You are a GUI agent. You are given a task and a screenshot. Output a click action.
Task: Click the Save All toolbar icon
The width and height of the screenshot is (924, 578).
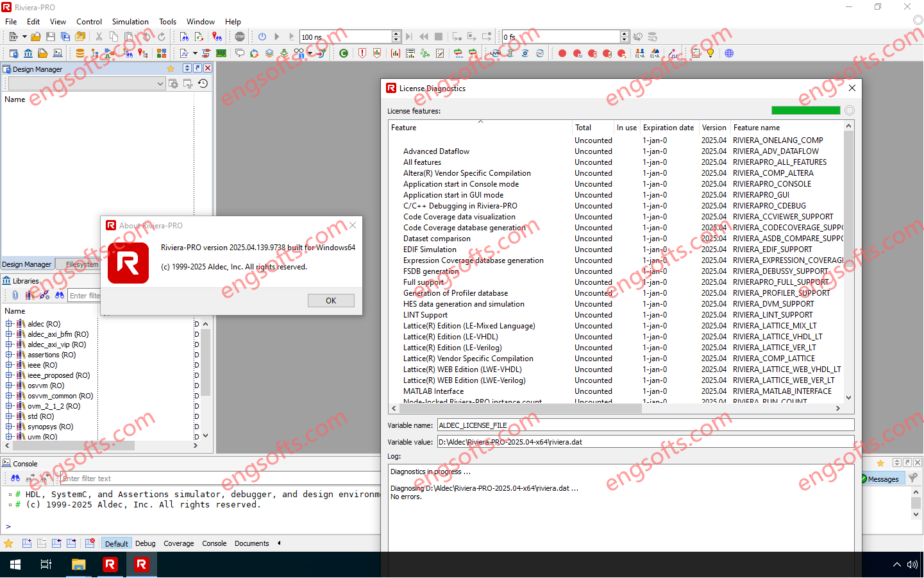point(65,37)
